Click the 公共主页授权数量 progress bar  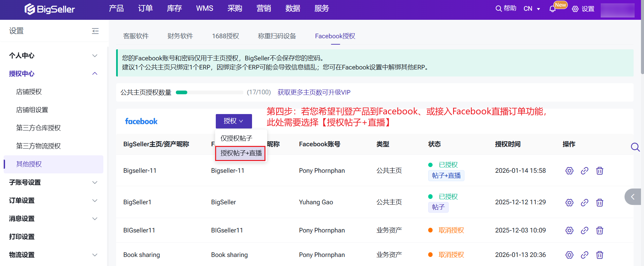(209, 93)
